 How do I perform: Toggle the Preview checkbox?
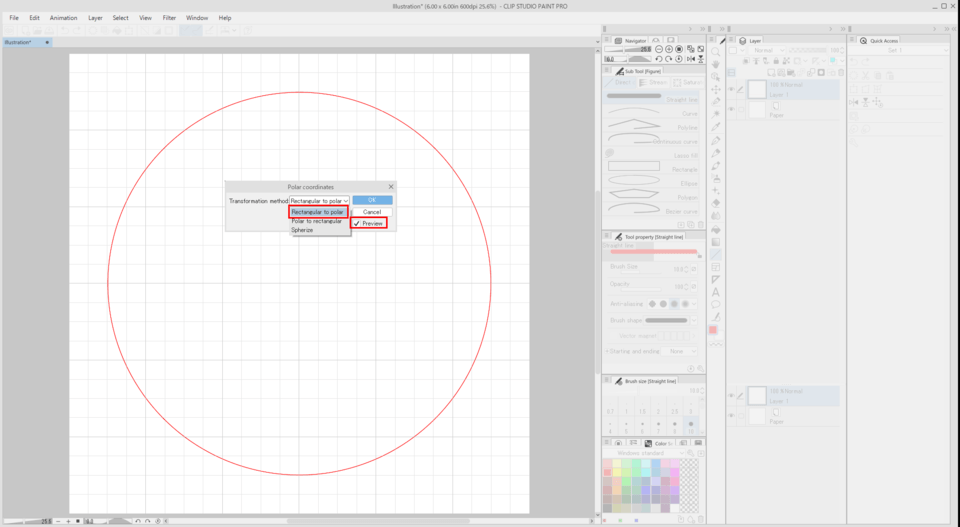coord(357,224)
